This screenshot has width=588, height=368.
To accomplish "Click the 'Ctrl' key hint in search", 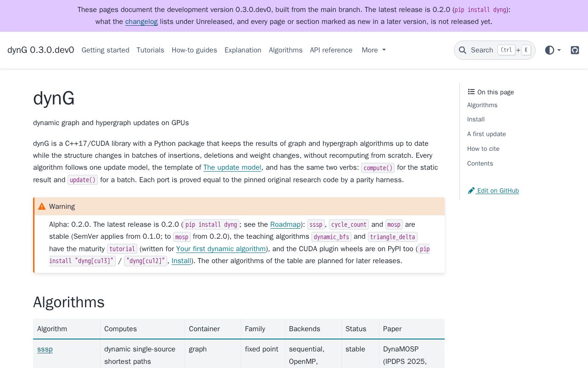I will [506, 50].
